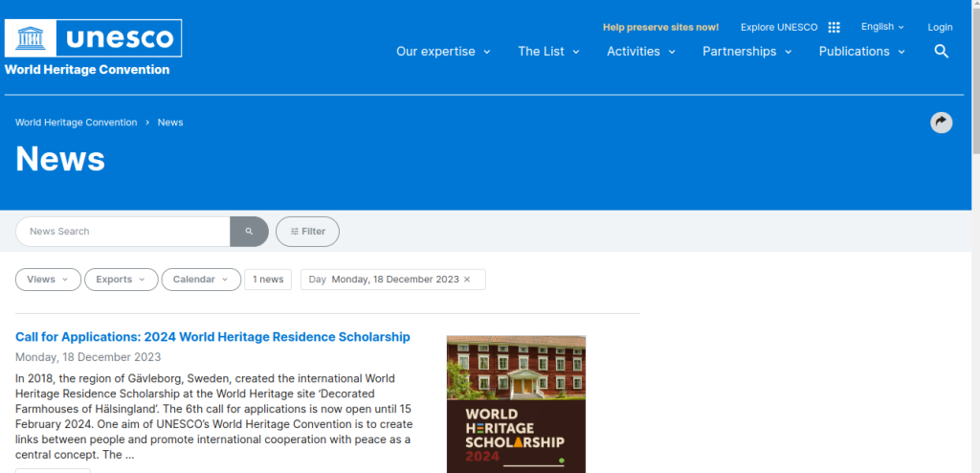Click the 1 news count label
Screen dimensions: 980x473
[268, 280]
